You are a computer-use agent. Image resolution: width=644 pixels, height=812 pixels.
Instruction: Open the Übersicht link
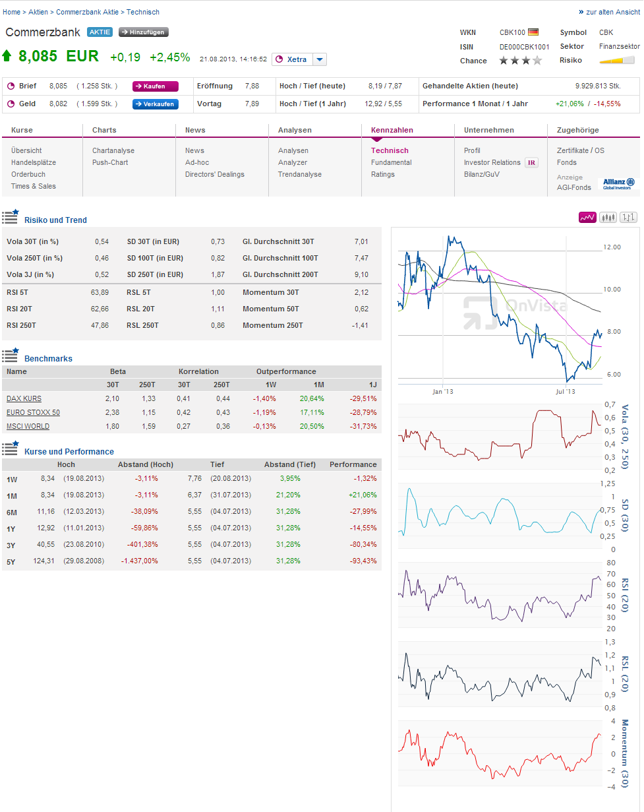click(26, 150)
